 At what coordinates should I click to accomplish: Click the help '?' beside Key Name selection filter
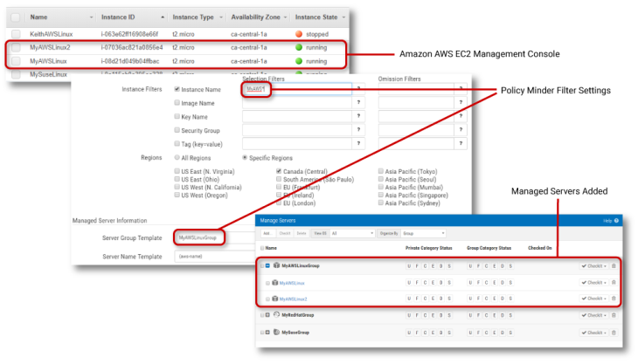[358, 116]
